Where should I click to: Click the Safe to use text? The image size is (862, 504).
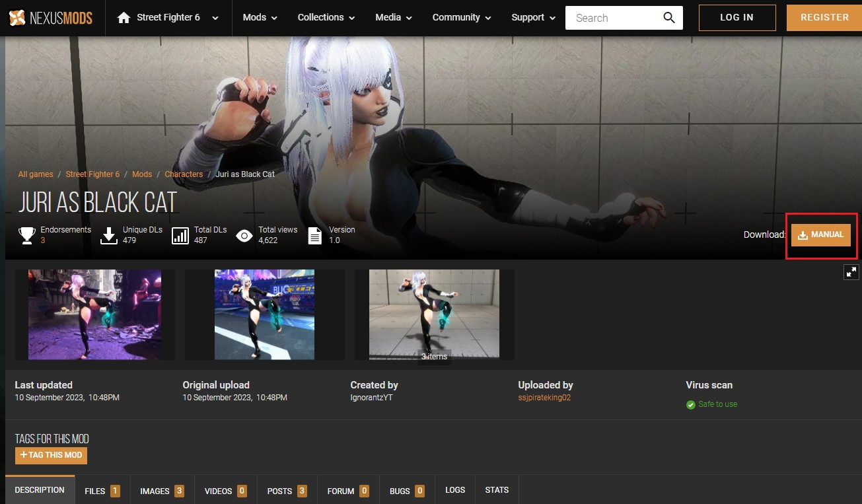[x=717, y=404]
